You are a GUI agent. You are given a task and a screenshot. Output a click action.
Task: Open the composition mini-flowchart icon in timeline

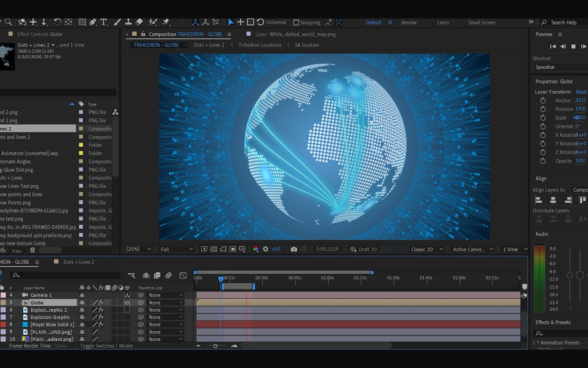click(x=131, y=275)
